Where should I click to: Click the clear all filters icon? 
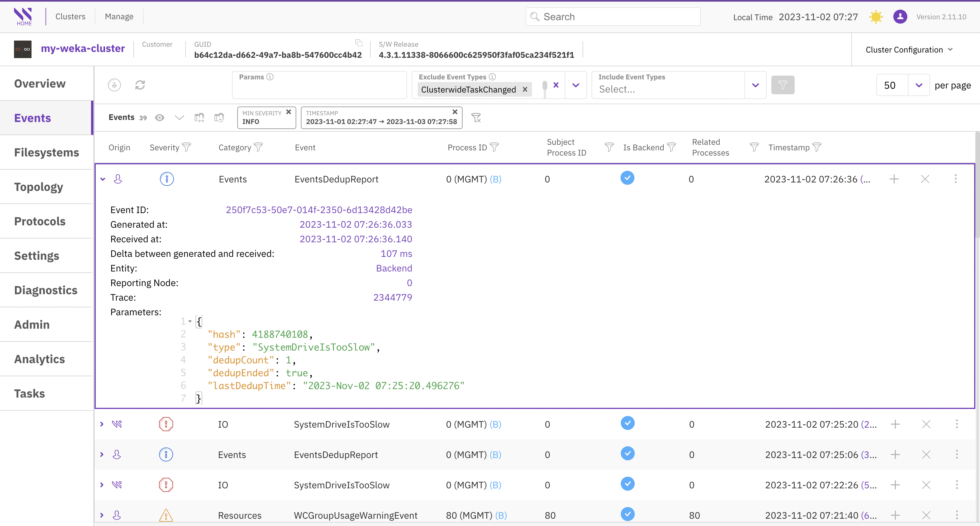click(476, 118)
